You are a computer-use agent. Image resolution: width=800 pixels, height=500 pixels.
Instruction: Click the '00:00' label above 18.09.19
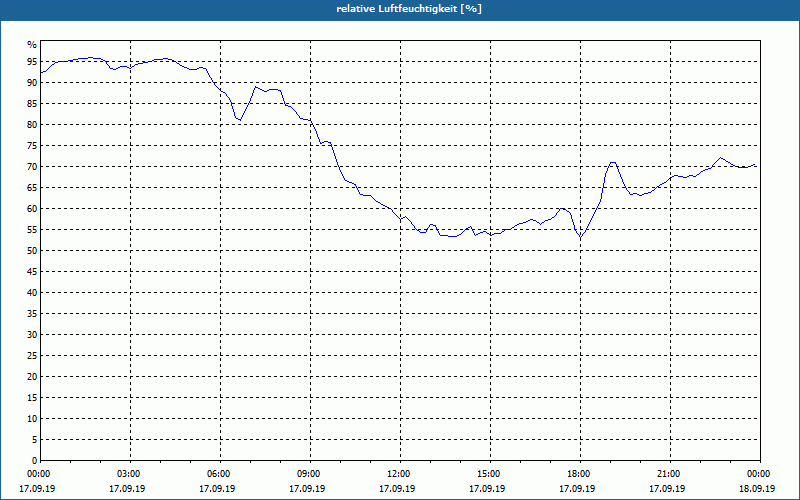[760, 474]
